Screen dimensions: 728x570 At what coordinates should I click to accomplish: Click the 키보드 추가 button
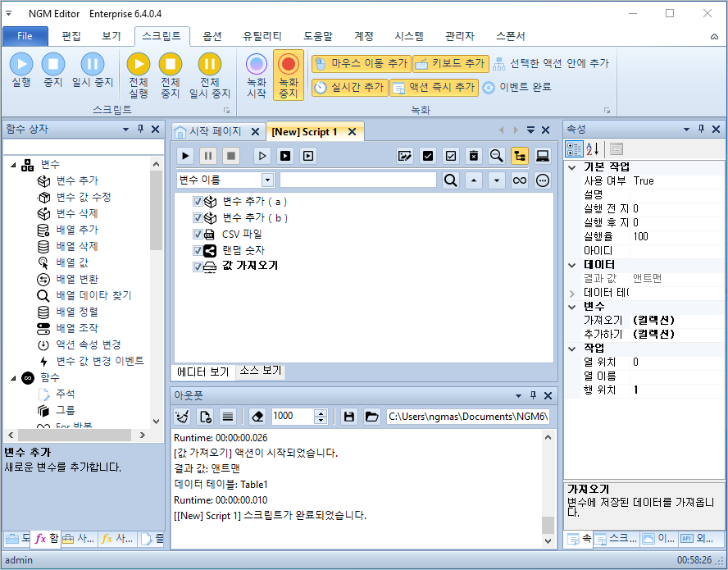pos(451,64)
